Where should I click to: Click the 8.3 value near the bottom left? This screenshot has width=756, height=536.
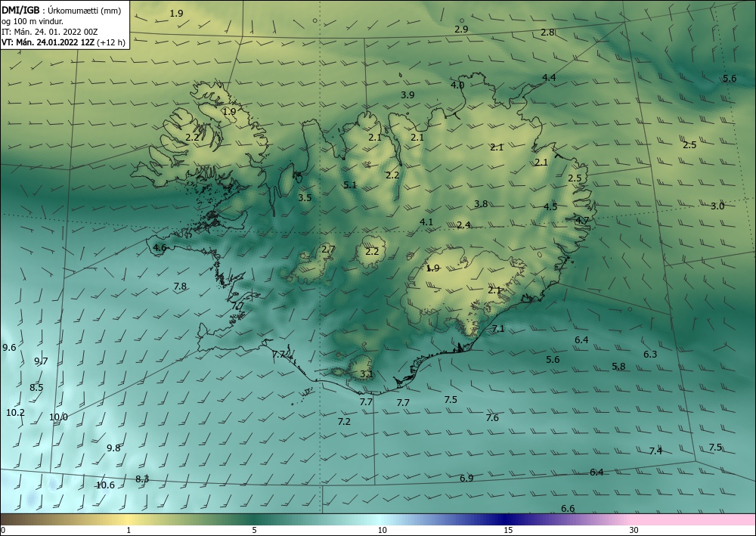(x=142, y=479)
